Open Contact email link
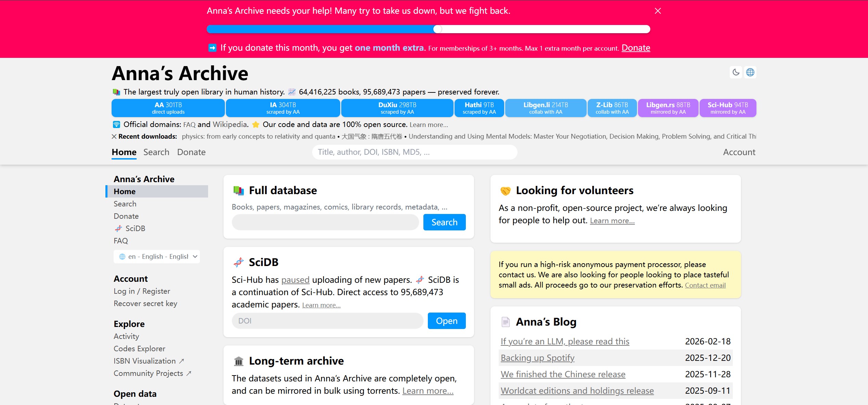868x405 pixels. point(705,286)
